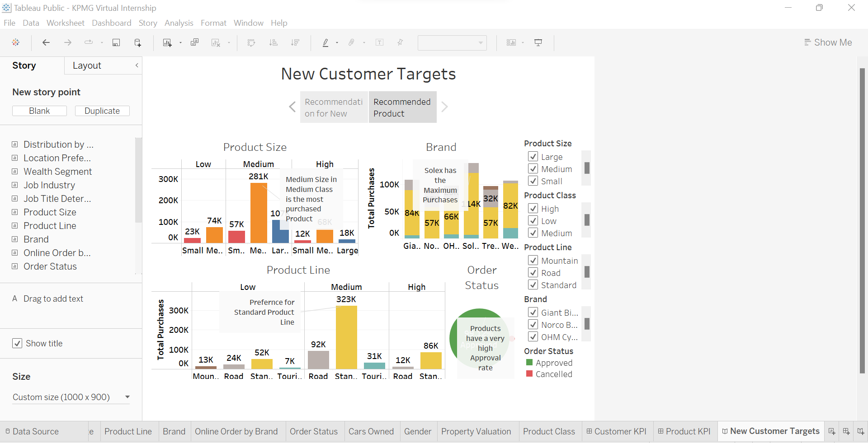This screenshot has height=443, width=868.
Task: Select the Online Order b... sheet in list
Action: tap(57, 253)
